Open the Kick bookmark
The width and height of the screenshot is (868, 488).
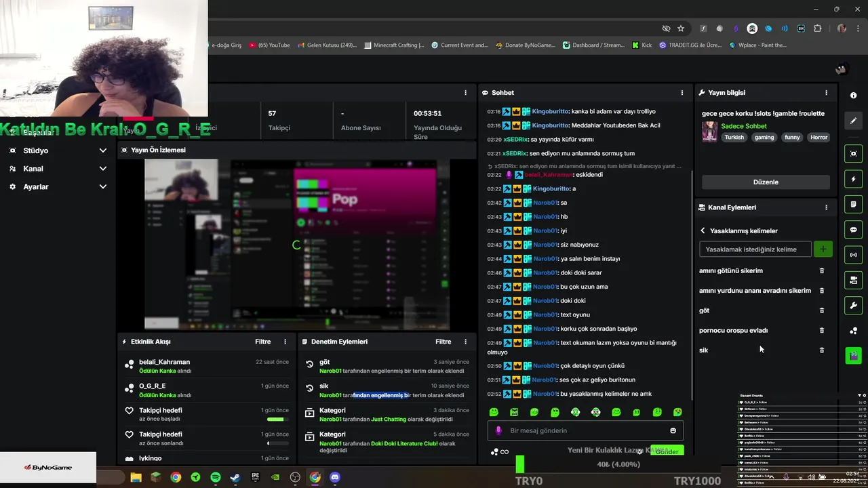pyautogui.click(x=642, y=45)
